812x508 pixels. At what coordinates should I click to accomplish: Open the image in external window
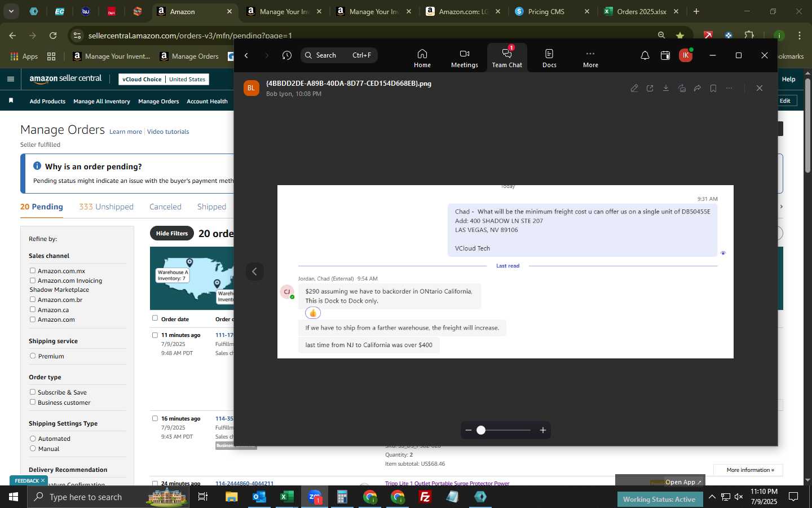click(650, 88)
